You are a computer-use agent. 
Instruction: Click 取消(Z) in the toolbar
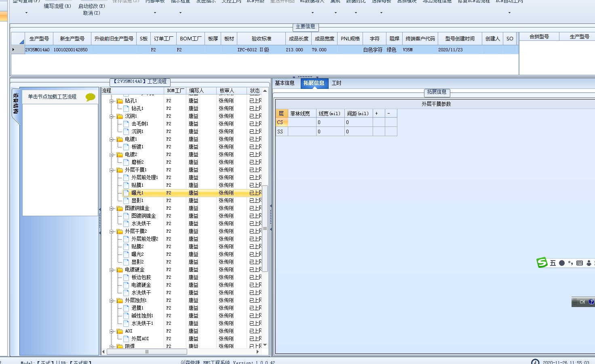click(x=92, y=13)
